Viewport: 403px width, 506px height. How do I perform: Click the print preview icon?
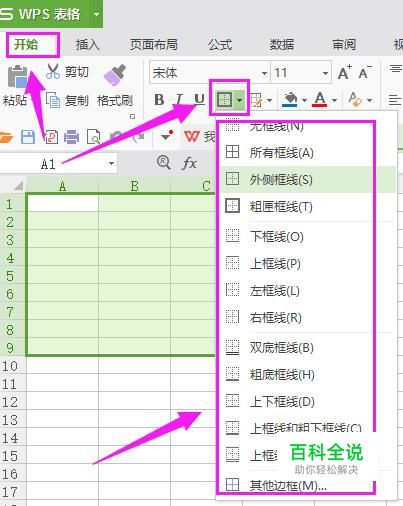point(93,137)
